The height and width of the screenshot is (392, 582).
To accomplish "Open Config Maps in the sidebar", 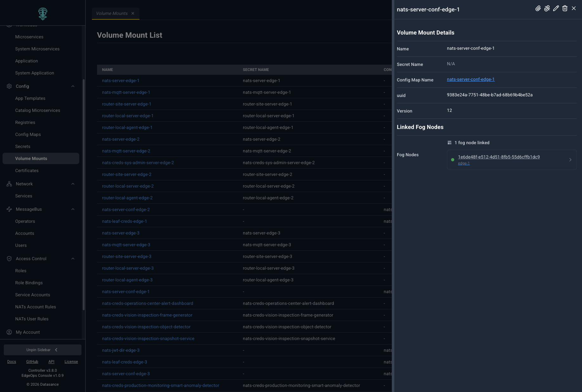I will [28, 134].
